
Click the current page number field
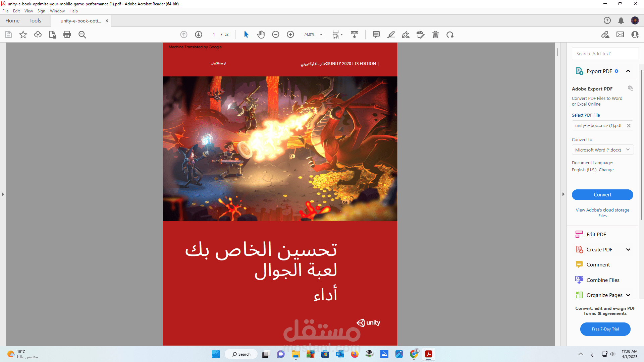pyautogui.click(x=214, y=35)
